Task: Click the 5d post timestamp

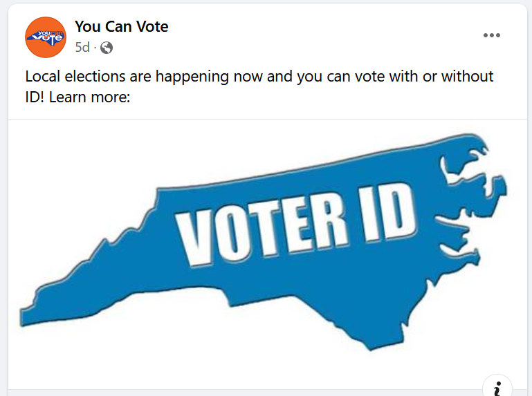Action: tap(82, 48)
